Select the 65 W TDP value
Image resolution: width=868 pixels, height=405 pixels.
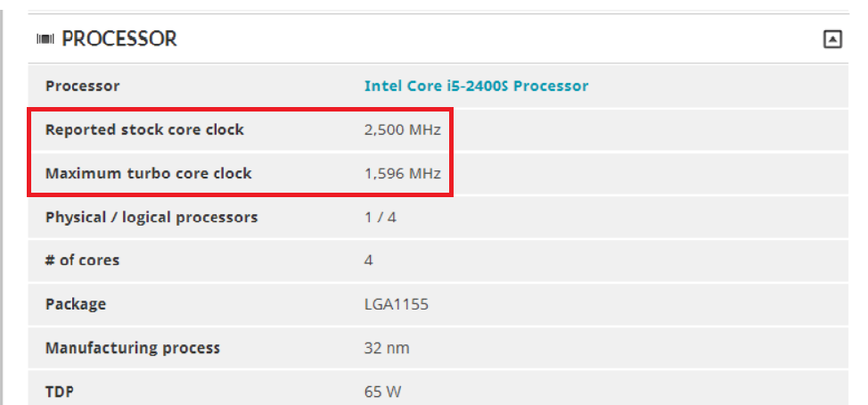(382, 392)
